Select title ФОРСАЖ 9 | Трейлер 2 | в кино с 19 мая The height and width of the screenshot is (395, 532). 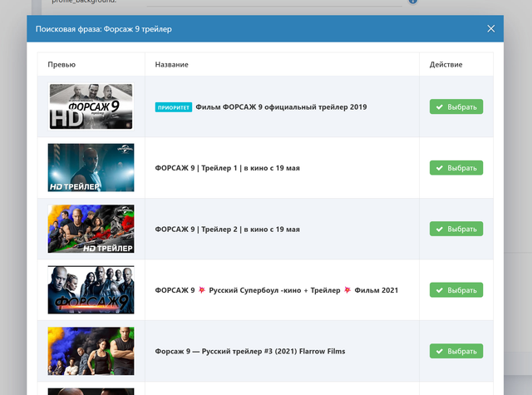[x=227, y=229]
